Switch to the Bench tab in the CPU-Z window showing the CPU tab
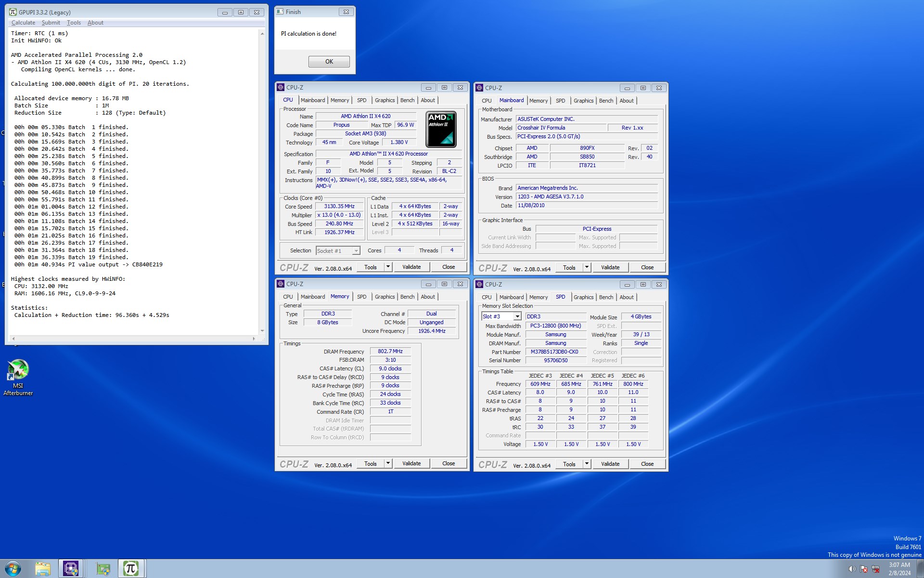 pyautogui.click(x=407, y=100)
